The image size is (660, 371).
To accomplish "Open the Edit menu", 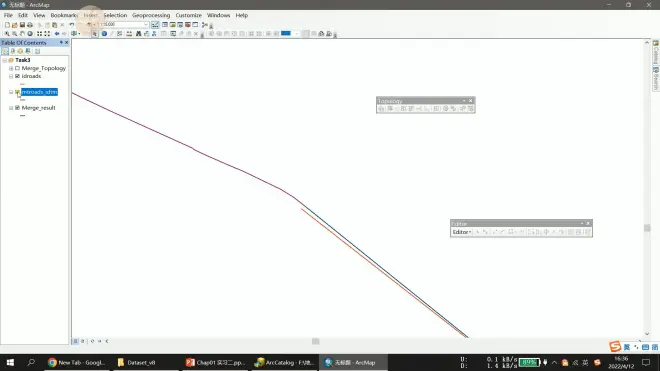I will (23, 15).
